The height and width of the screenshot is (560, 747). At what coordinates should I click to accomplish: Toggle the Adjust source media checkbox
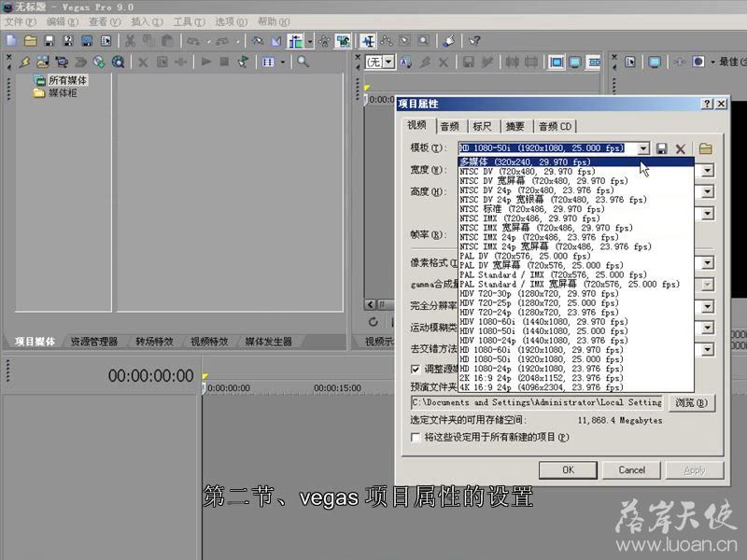click(416, 369)
